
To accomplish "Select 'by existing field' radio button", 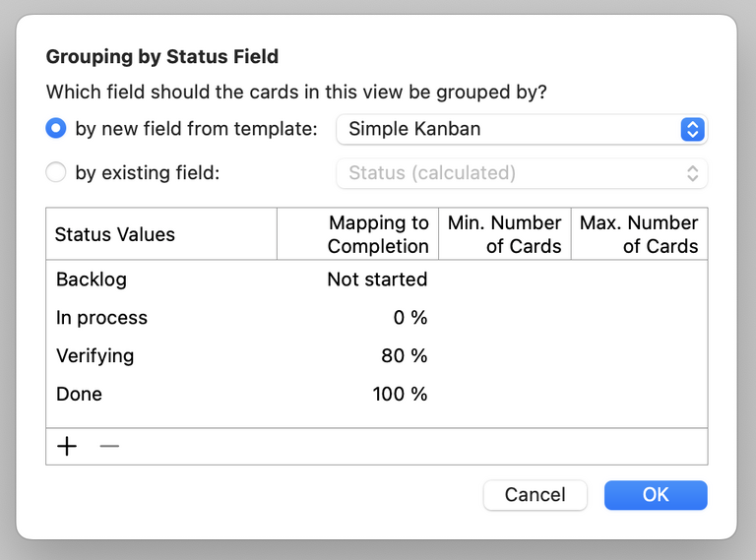I will tap(57, 173).
